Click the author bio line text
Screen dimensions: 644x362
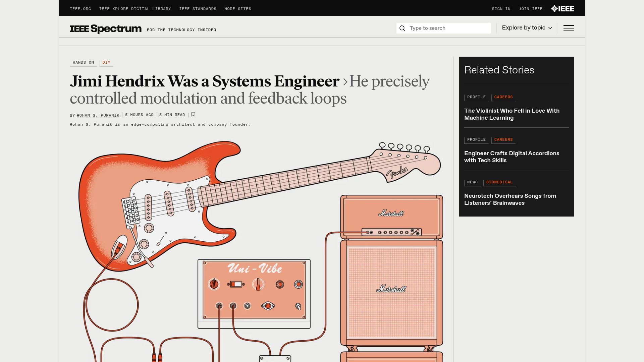pos(160,125)
